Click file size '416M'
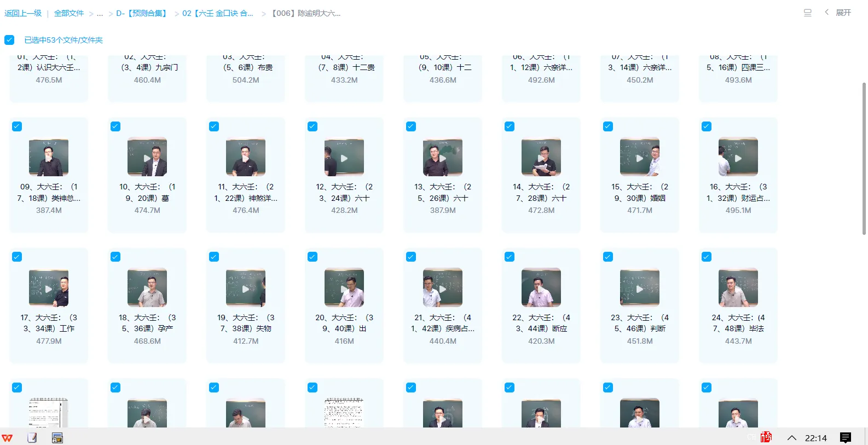The image size is (868, 445). [x=344, y=341]
